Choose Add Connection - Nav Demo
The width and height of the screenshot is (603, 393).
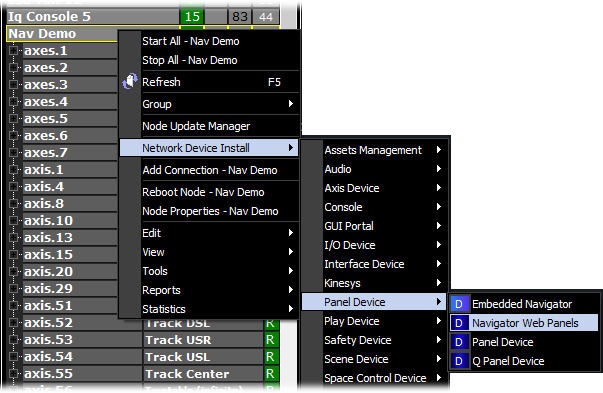[209, 170]
